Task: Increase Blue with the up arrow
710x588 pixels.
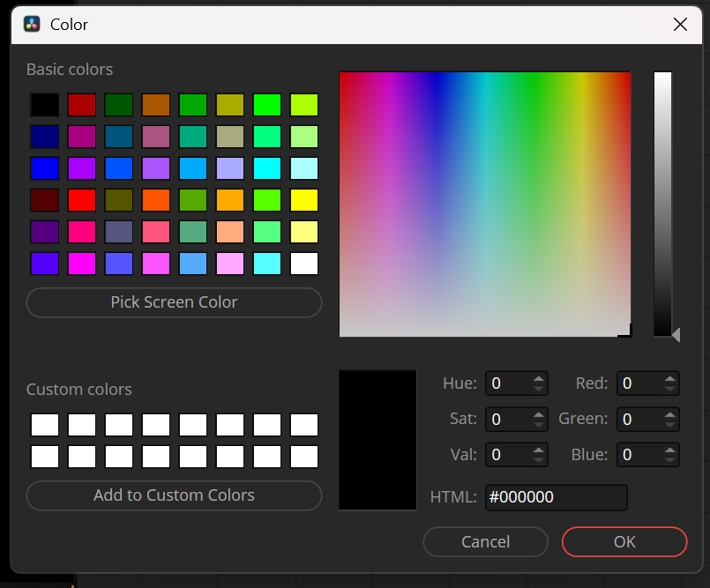Action: coord(670,450)
